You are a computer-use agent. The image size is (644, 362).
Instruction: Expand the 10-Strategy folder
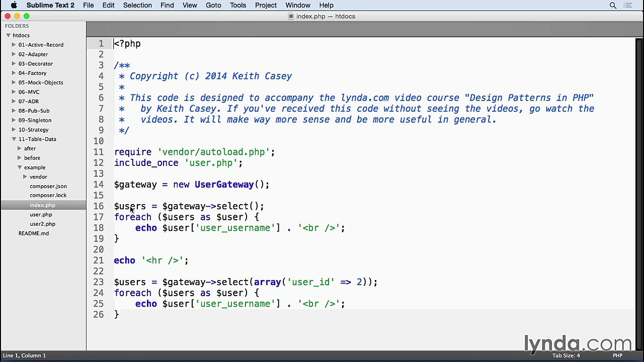pos(14,130)
